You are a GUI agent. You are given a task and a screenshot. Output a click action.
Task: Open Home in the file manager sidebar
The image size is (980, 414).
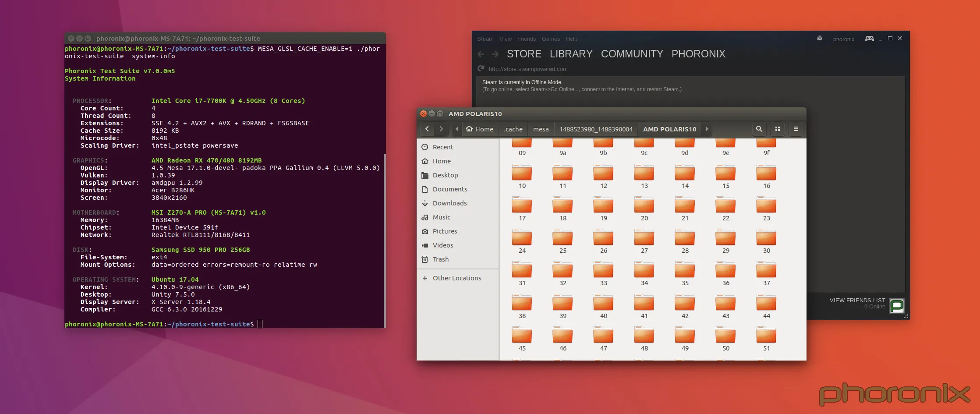click(x=458, y=161)
